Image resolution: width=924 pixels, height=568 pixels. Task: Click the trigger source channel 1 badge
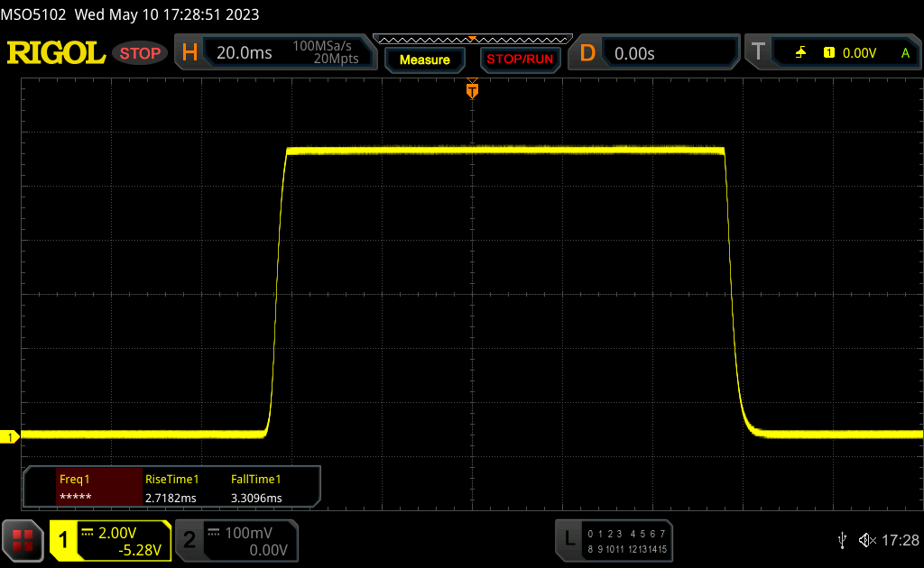(829, 53)
